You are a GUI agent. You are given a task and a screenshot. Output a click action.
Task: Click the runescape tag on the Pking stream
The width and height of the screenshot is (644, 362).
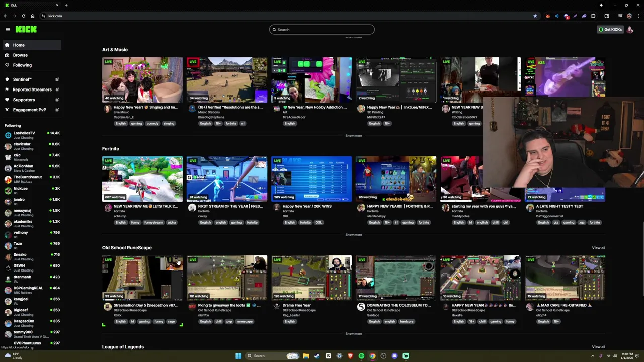click(245, 322)
